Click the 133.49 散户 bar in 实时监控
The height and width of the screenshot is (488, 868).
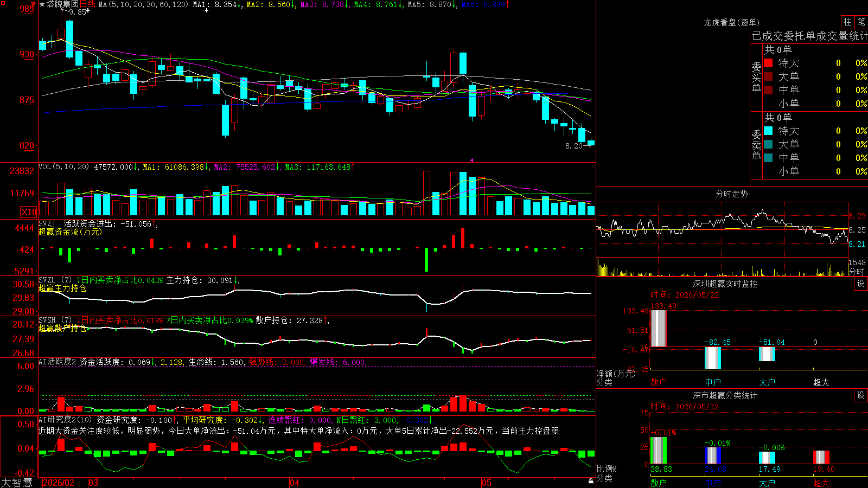(659, 329)
